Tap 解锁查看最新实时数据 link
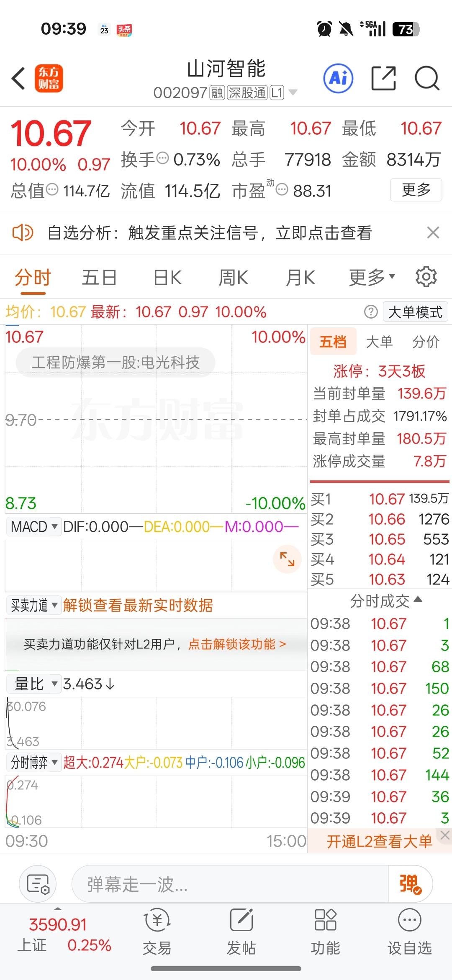 [x=138, y=605]
